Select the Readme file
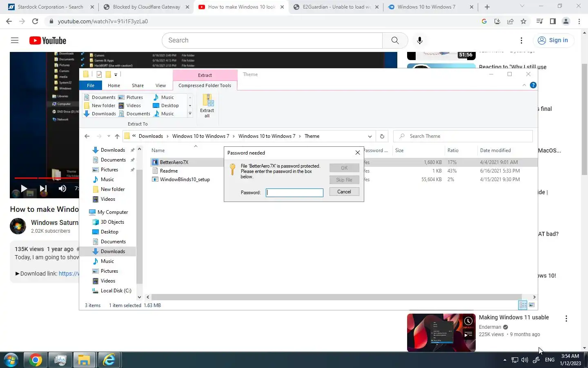The image size is (588, 368). click(169, 171)
